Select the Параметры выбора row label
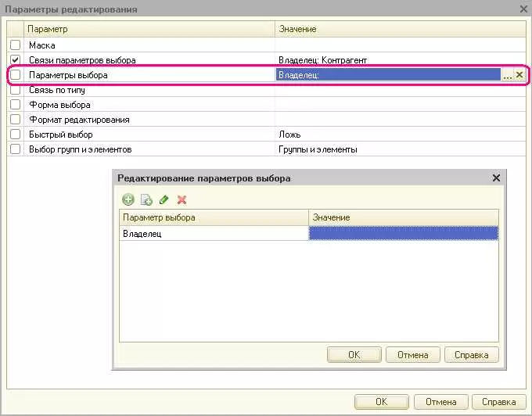532x416 pixels. coord(68,75)
